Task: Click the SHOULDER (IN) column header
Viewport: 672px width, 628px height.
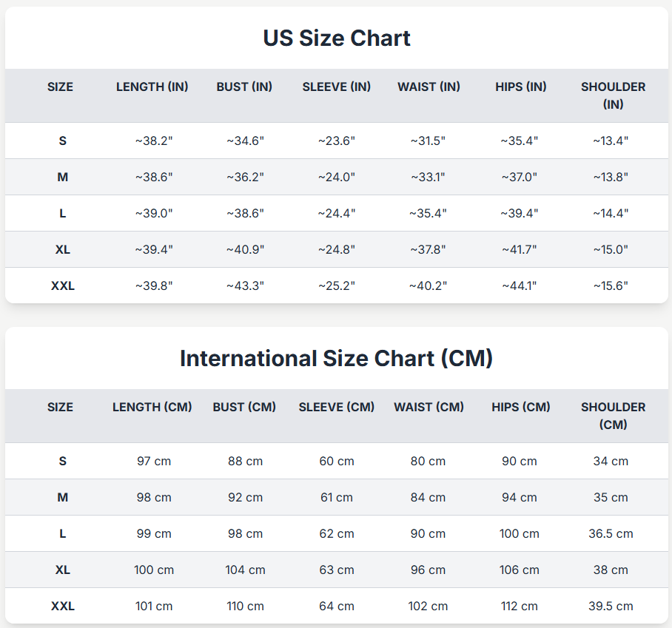Action: (x=613, y=95)
